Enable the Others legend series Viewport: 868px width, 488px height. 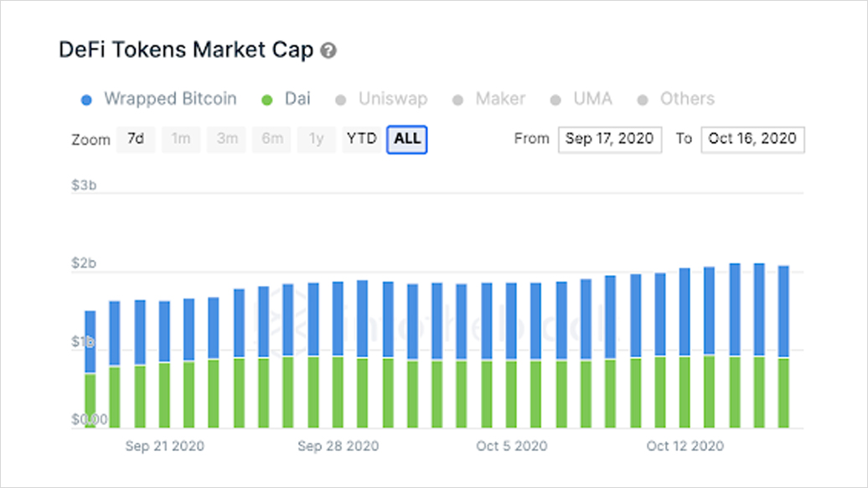[x=687, y=99]
